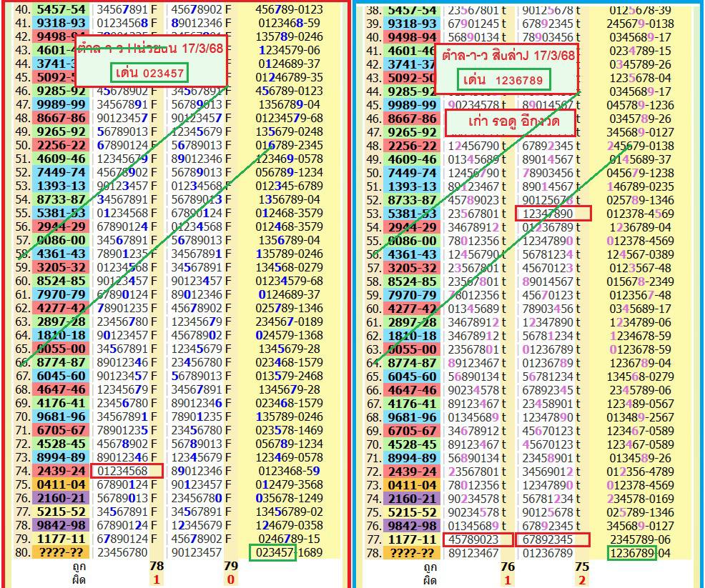Click the green box labeled เด่น 023457
The width and height of the screenshot is (705, 588).
pyautogui.click(x=149, y=72)
